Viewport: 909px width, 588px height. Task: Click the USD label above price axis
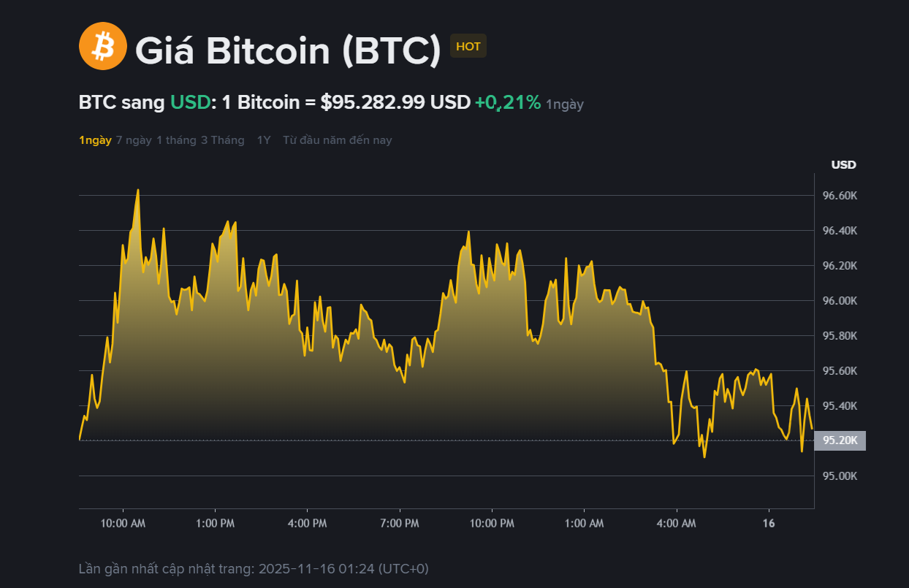pos(843,165)
